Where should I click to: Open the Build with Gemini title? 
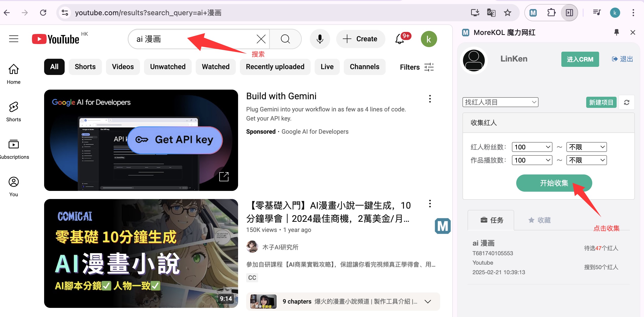[281, 96]
